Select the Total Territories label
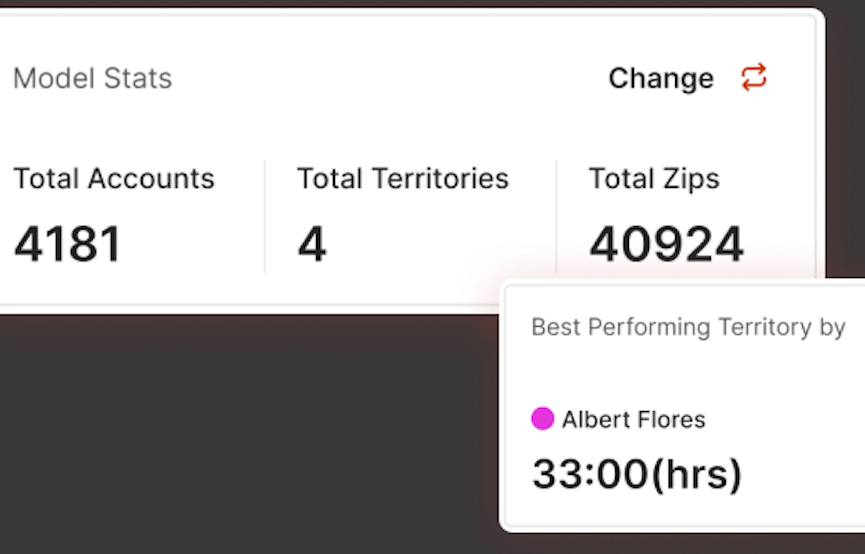The width and height of the screenshot is (865, 554). tap(403, 178)
